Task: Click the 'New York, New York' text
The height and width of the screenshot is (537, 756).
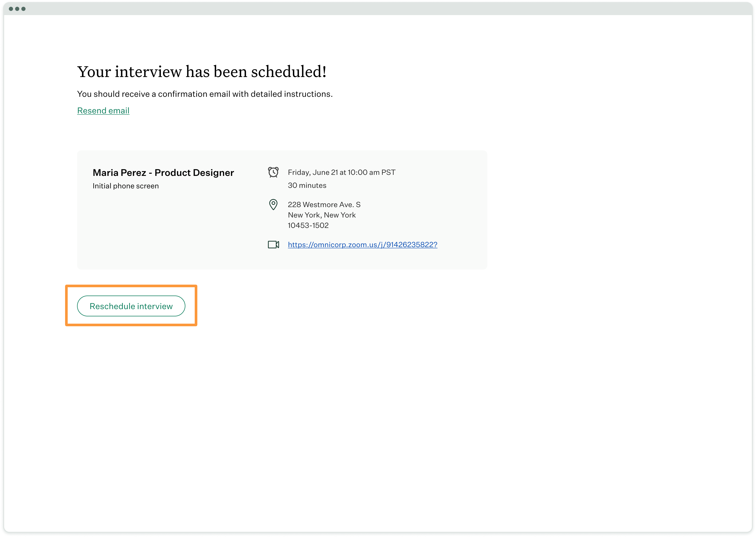Action: (x=322, y=215)
